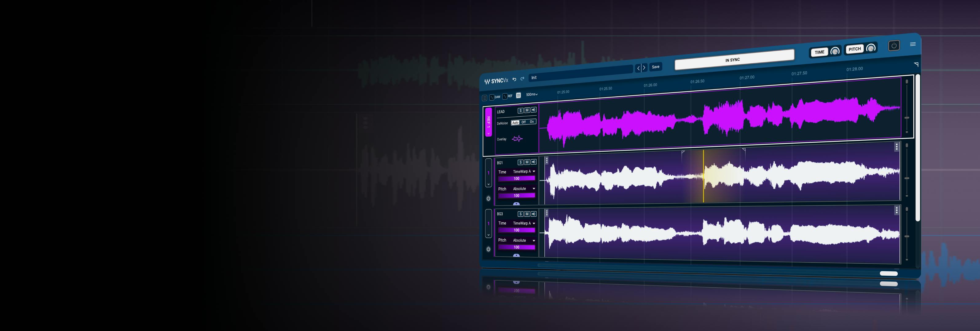
Task: Open BG1 reference number selector
Action: click(x=488, y=173)
